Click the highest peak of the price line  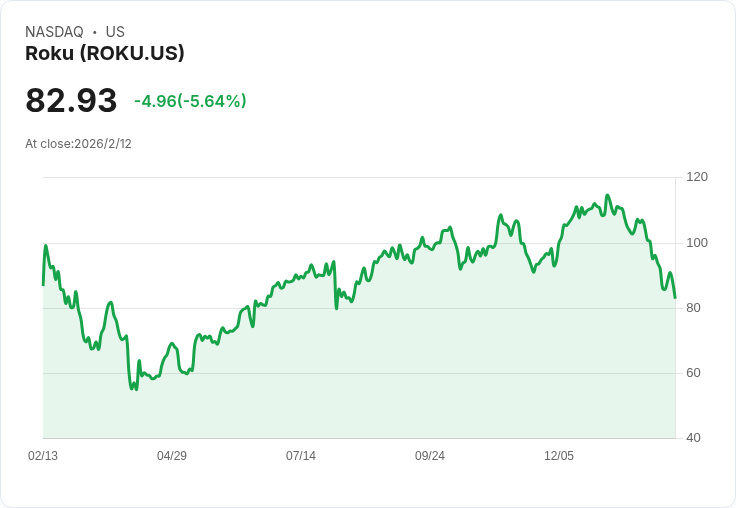[607, 196]
